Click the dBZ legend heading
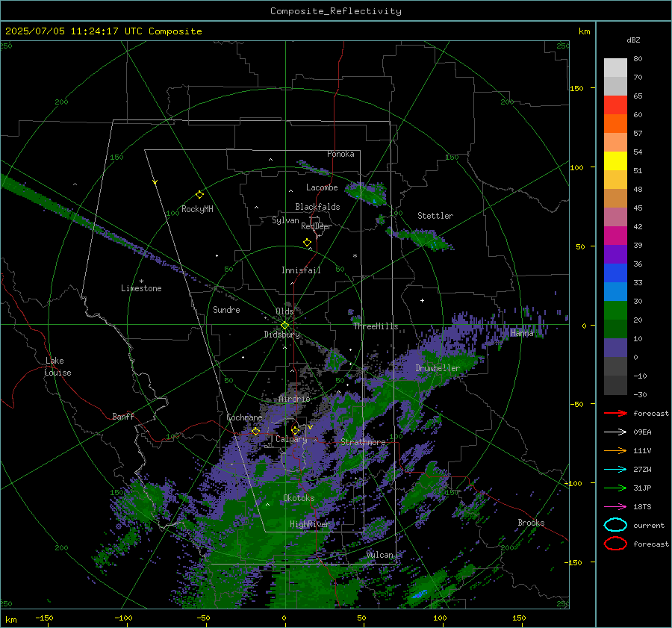The height and width of the screenshot is (628, 672). coord(633,40)
